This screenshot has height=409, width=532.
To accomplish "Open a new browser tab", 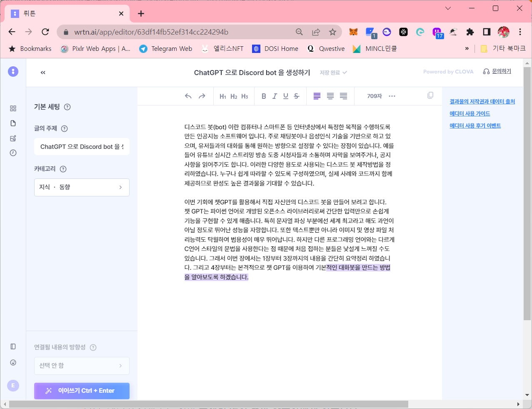I will coord(141,13).
